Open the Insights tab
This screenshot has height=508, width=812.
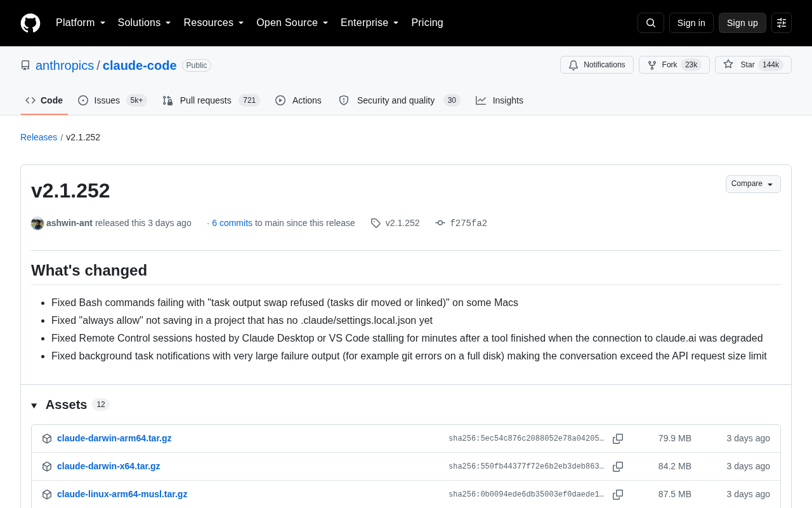pyautogui.click(x=500, y=100)
